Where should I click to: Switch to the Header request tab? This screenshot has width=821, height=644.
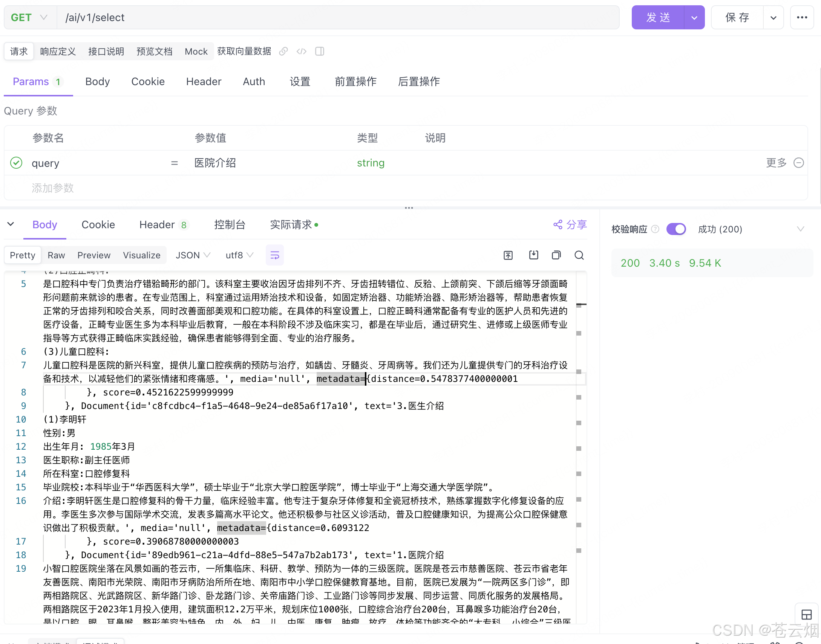tap(203, 81)
